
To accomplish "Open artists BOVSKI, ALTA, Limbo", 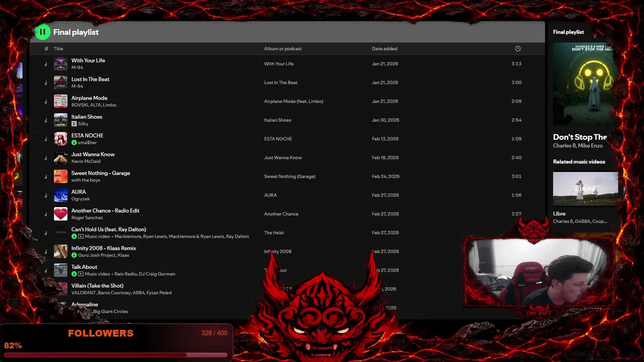I will 94,105.
